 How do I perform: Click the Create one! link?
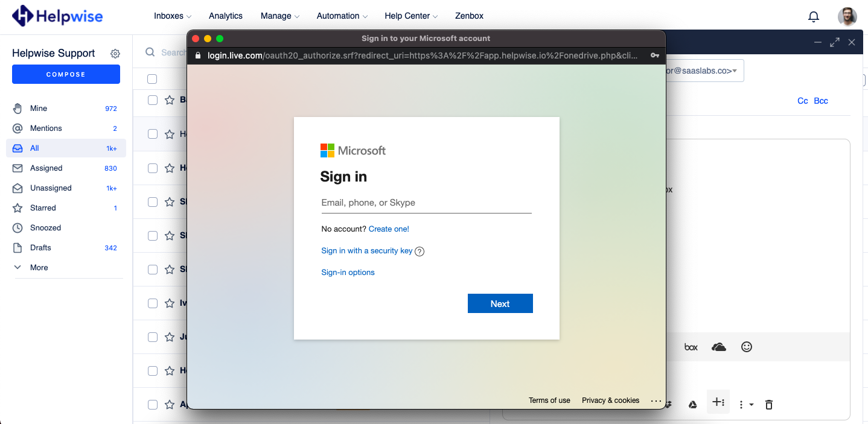(x=388, y=229)
